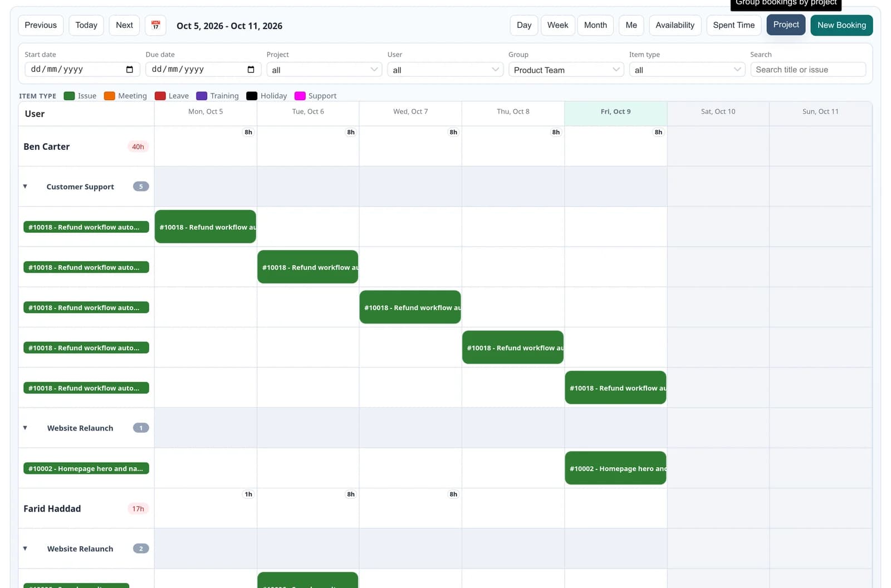Go to Previous week
Viewport: 891px width, 588px height.
41,25
